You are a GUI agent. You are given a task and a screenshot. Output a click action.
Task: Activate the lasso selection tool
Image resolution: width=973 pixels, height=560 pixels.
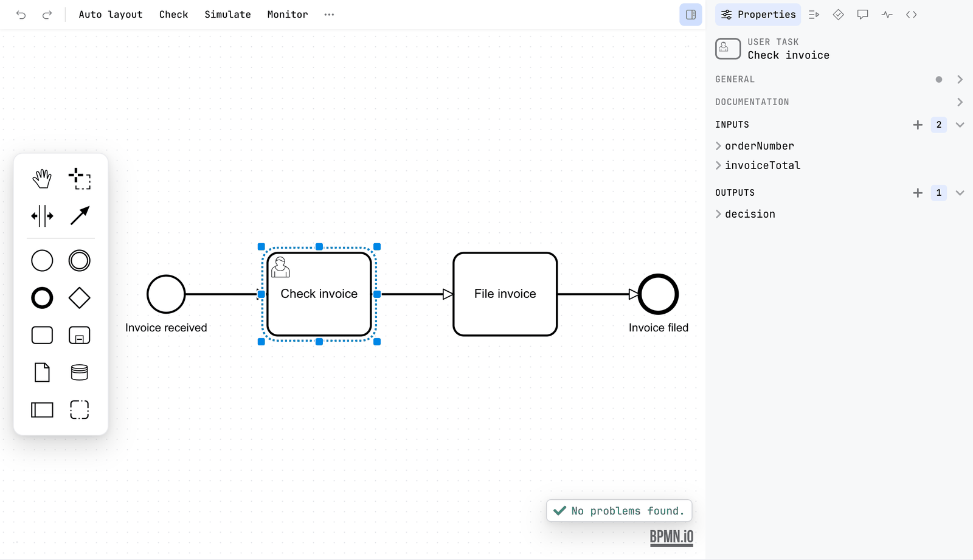point(80,179)
